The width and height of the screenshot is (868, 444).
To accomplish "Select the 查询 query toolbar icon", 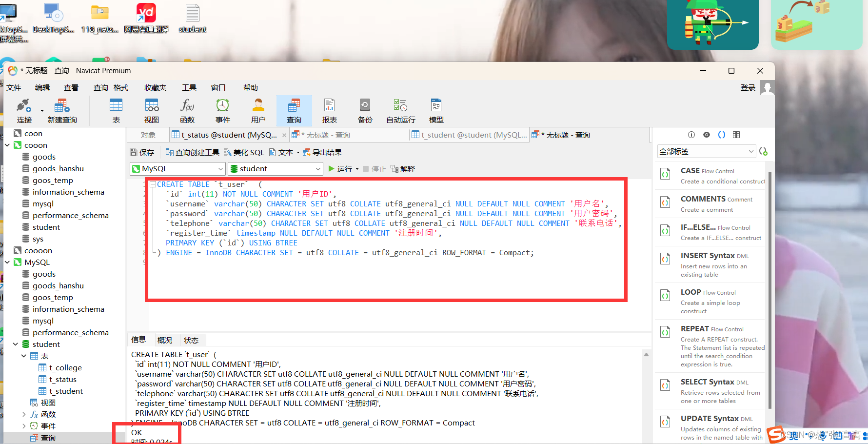I will [x=294, y=110].
